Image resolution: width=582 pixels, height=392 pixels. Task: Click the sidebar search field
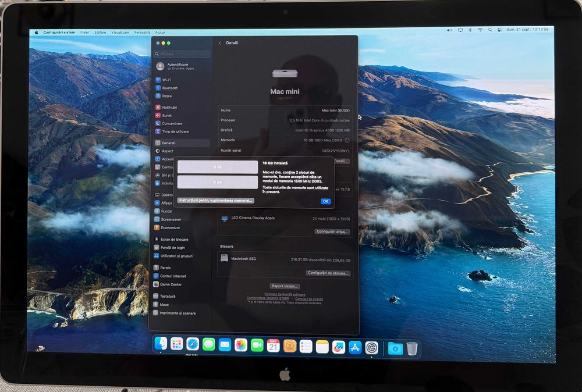point(182,54)
